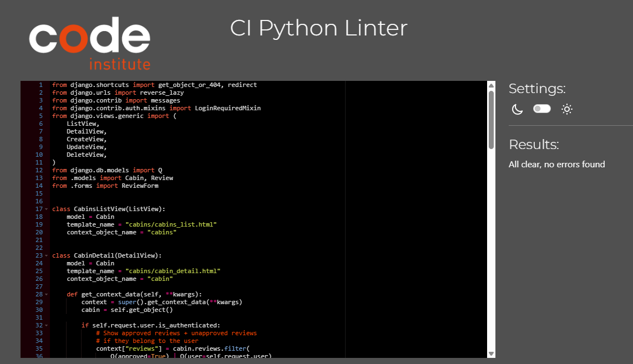This screenshot has width=633, height=364.
Task: Click 'UpdateView,' on line 9
Action: click(x=87, y=147)
